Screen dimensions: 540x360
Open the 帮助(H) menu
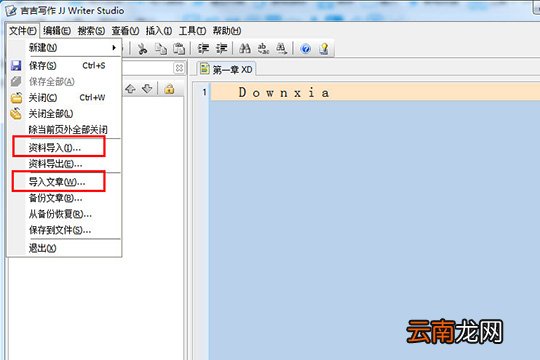click(227, 31)
